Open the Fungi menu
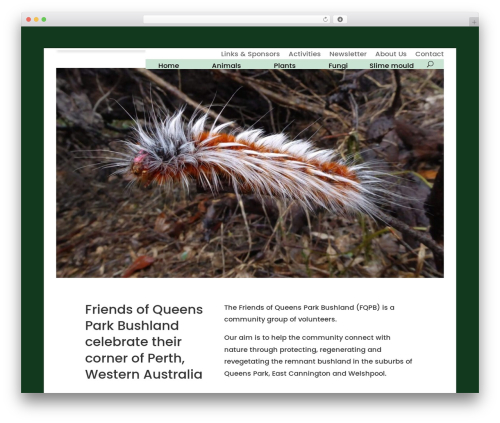Screen dimensions: 500x423 (338, 66)
